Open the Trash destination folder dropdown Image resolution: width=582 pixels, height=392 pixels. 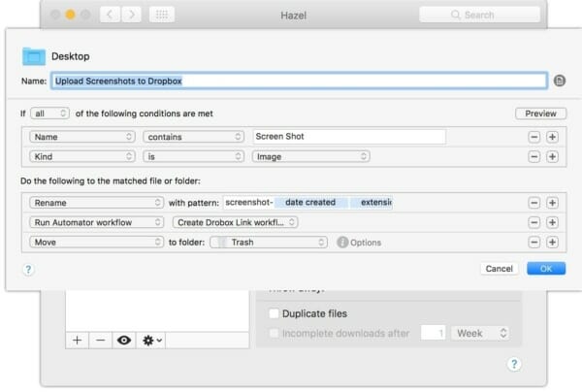tap(269, 242)
